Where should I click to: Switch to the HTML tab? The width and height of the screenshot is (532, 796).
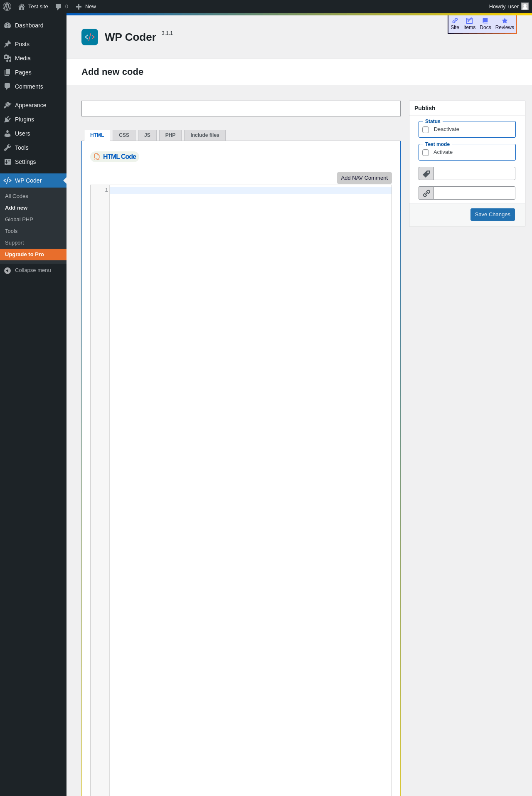coord(97,135)
